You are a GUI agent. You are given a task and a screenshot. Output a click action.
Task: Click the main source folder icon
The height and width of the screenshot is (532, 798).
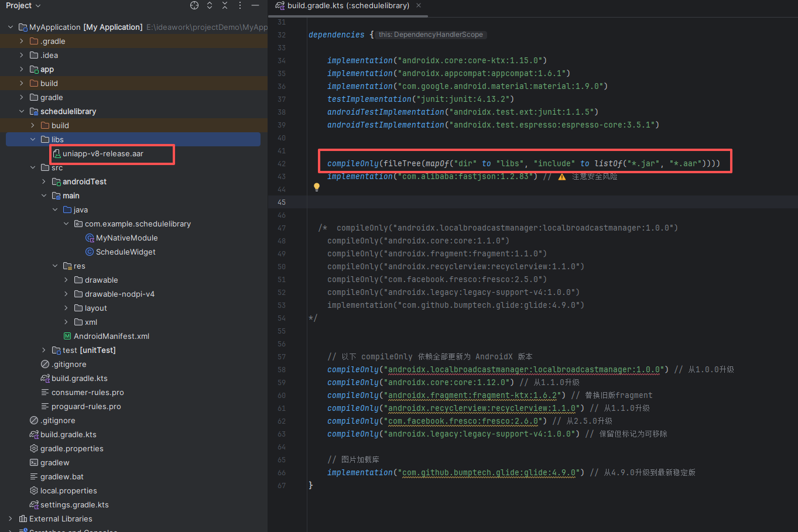[x=56, y=195]
